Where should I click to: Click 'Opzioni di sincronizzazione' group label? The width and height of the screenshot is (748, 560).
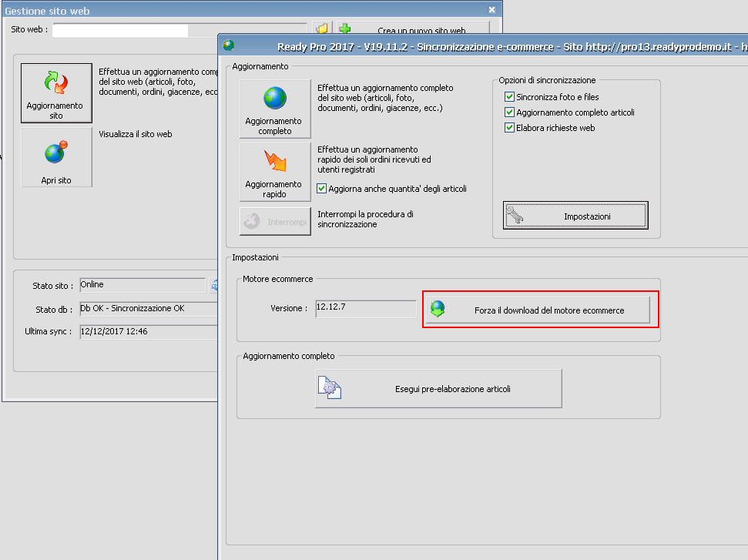point(547,80)
